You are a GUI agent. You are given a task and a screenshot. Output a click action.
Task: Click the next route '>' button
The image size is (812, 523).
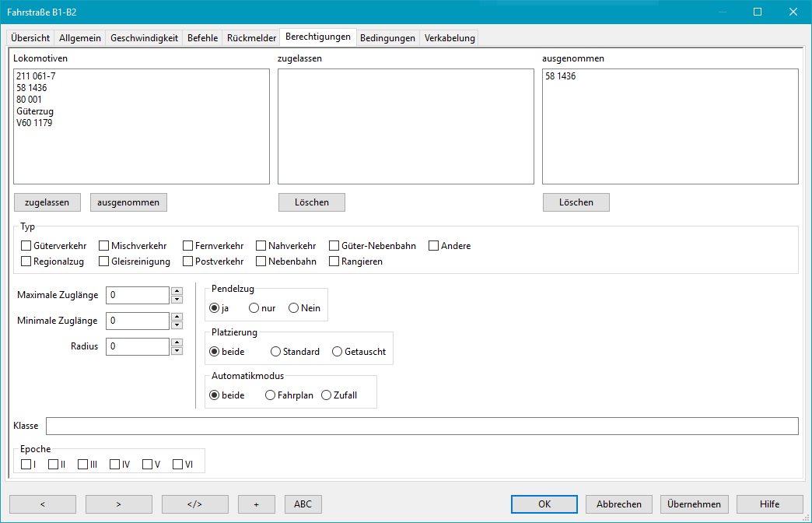coord(118,504)
